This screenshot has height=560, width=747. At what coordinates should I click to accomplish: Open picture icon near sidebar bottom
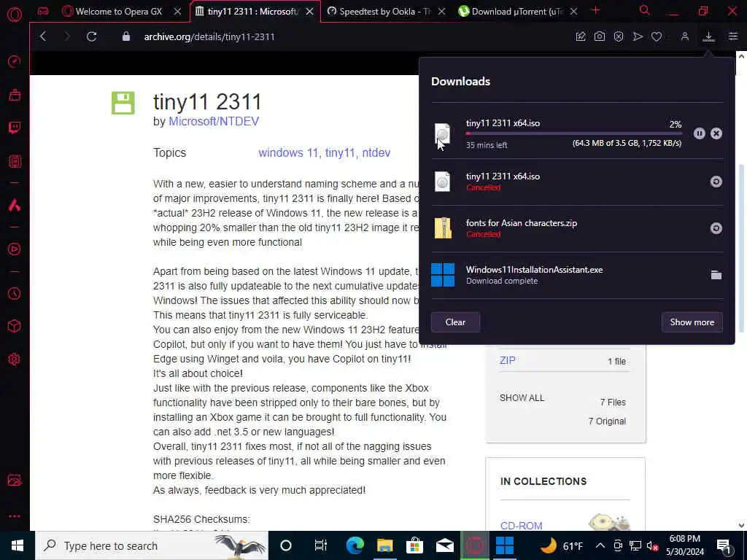click(x=15, y=480)
